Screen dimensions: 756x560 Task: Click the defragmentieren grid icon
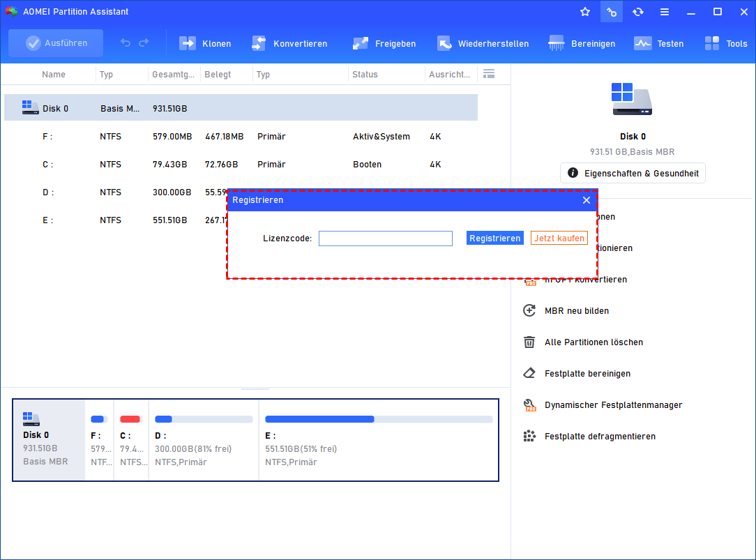tap(529, 436)
